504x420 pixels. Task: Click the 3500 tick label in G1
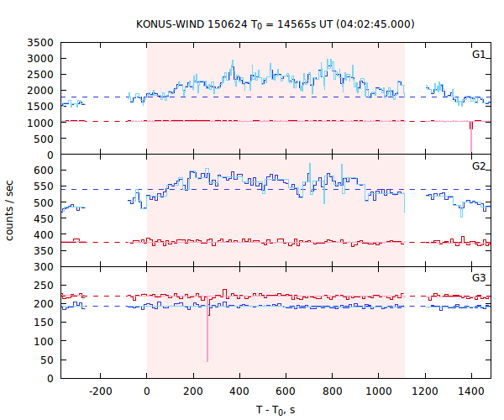[x=40, y=43]
